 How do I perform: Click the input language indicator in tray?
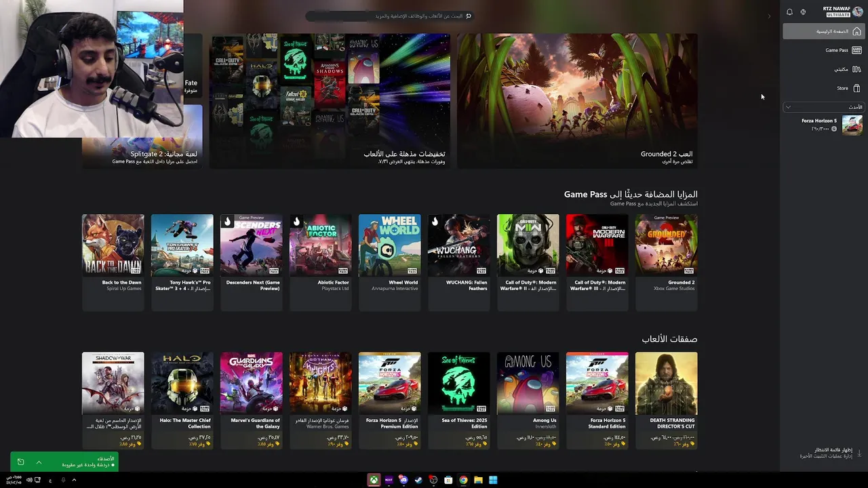pos(50,480)
